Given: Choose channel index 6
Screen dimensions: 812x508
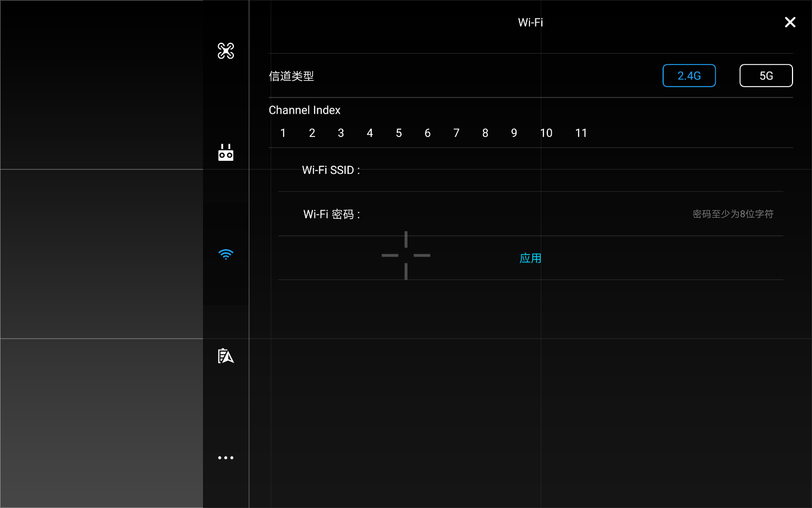Looking at the screenshot, I should pyautogui.click(x=428, y=133).
